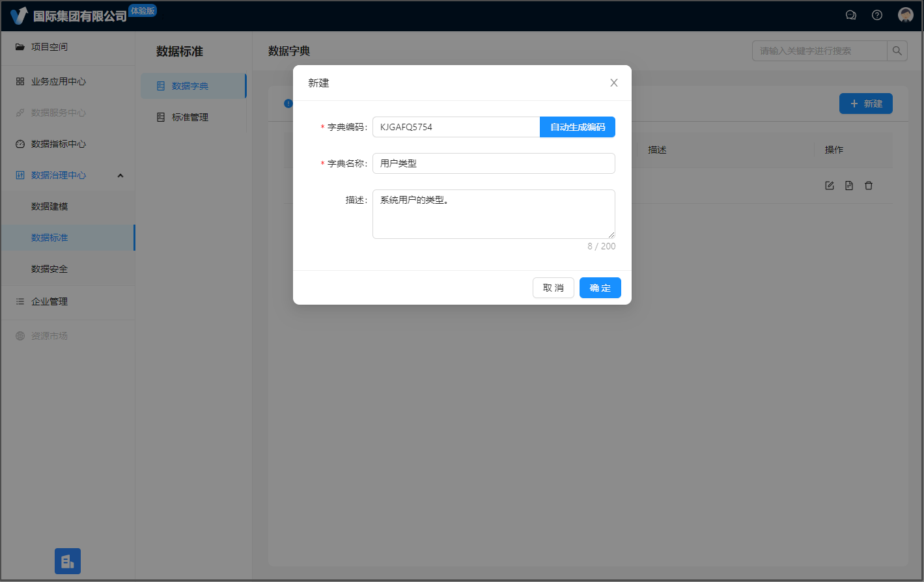Click the document detail icon in row
Image resolution: width=924 pixels, height=582 pixels.
(x=848, y=186)
